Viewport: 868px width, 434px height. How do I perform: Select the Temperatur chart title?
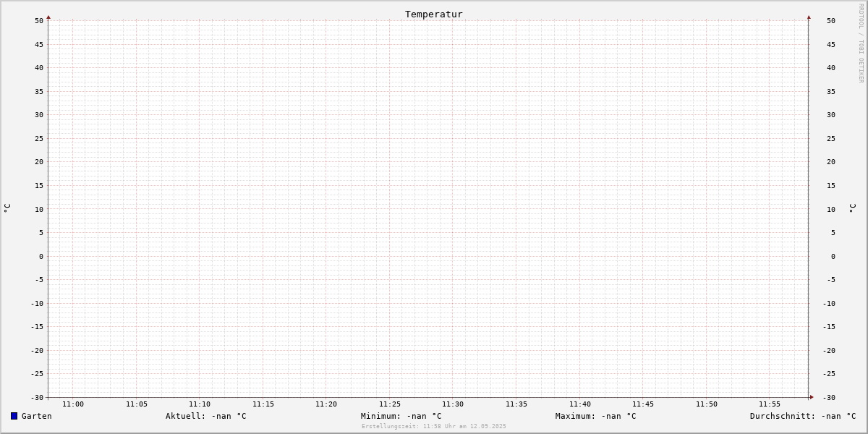pos(434,14)
